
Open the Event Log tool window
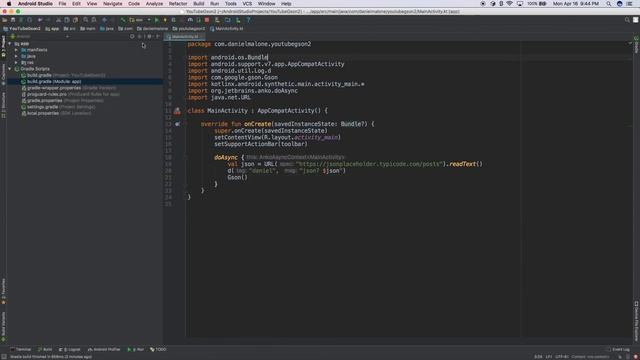tap(618, 349)
